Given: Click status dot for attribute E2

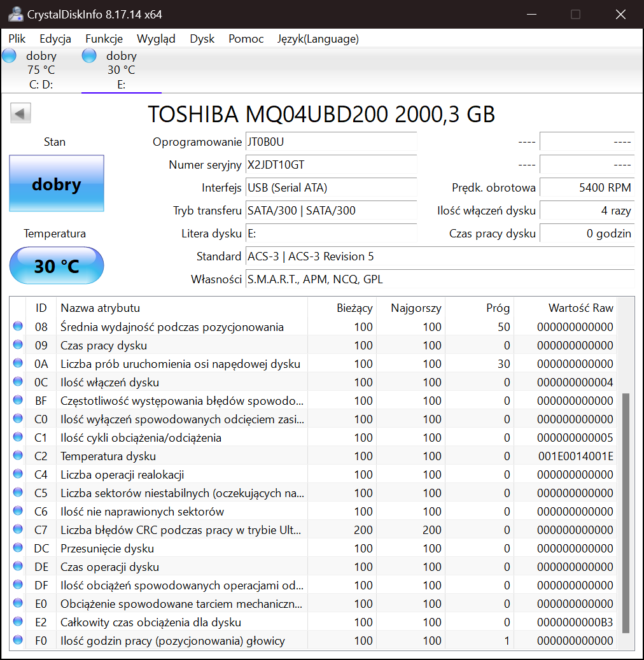Looking at the screenshot, I should coord(18,621).
